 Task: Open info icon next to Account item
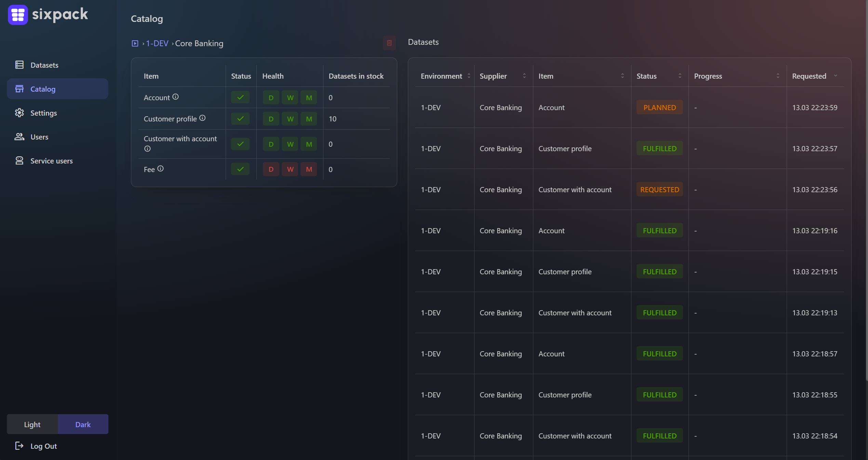(175, 97)
